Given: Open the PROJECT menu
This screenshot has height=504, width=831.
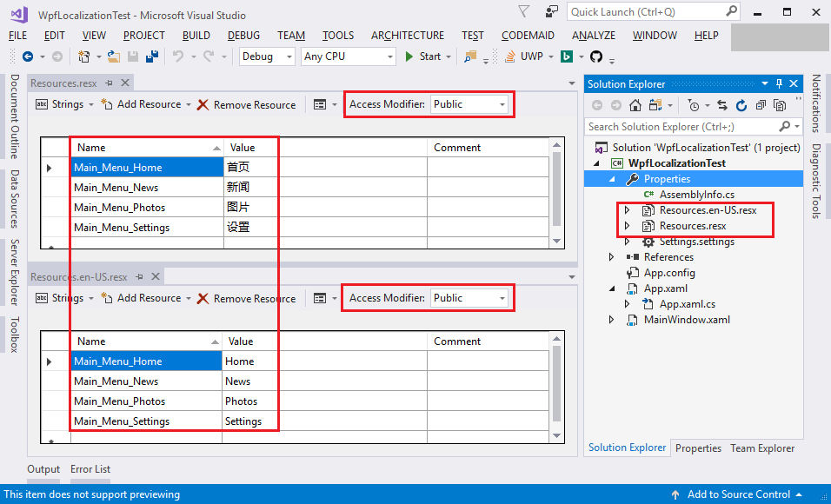Looking at the screenshot, I should [143, 36].
